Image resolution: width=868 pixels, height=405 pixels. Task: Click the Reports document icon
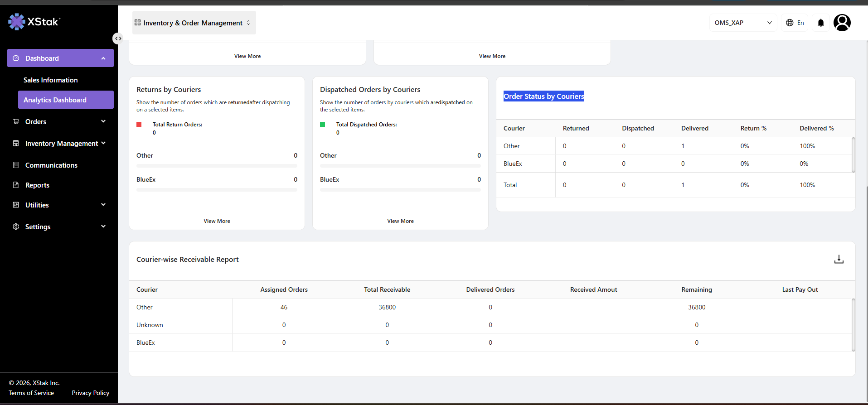pos(16,185)
